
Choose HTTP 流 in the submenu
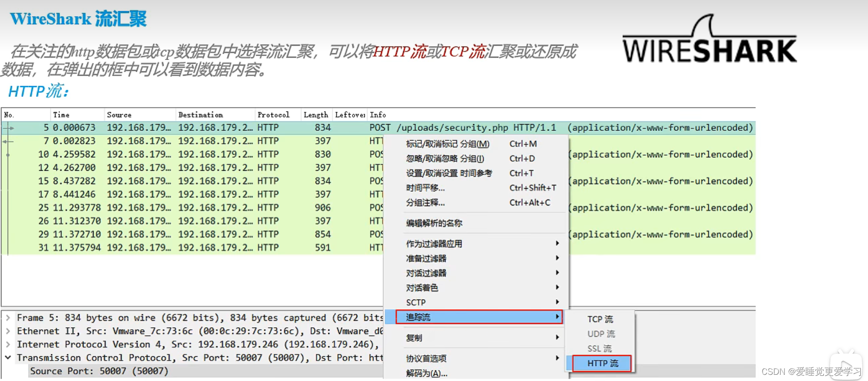pos(602,363)
